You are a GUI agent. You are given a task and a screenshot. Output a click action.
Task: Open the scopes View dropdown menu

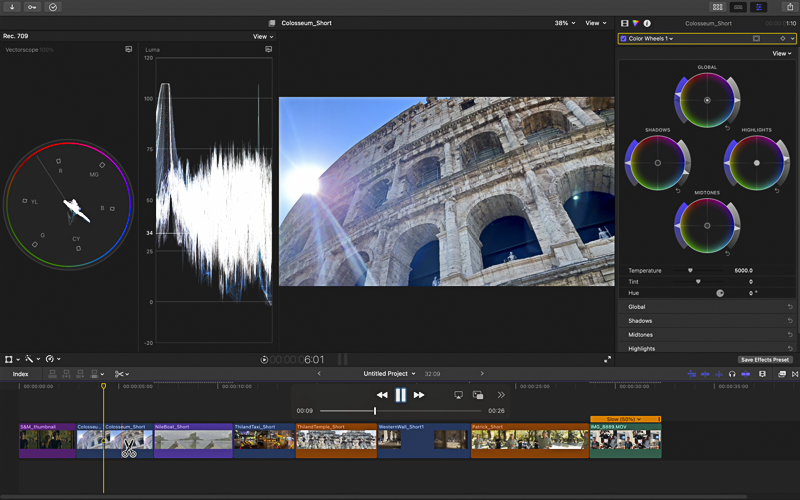[x=263, y=37]
